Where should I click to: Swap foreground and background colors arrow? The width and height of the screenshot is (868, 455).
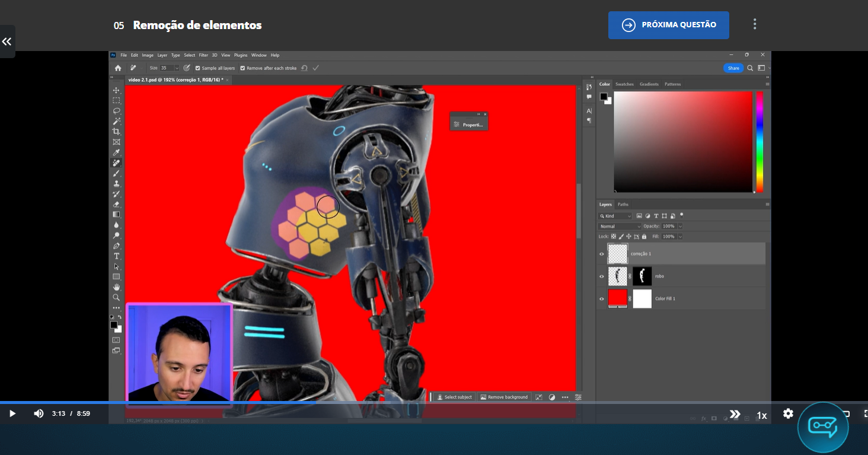pos(119,317)
